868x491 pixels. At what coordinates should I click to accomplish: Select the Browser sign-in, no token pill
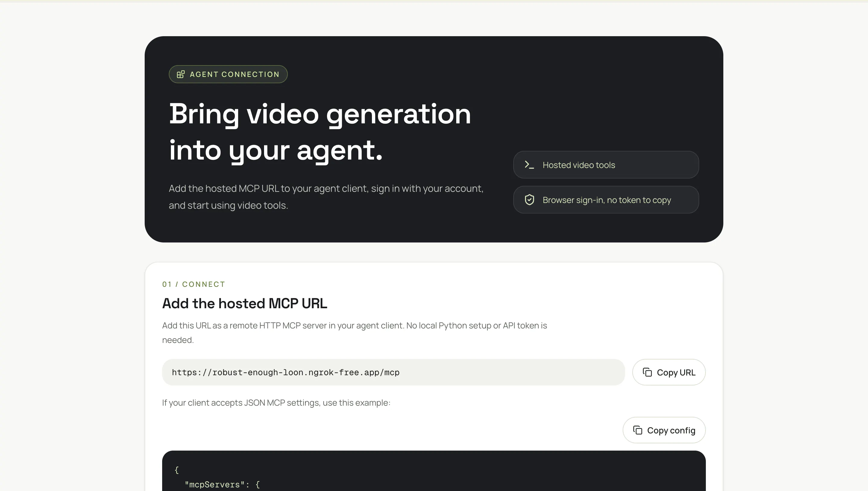click(x=606, y=200)
